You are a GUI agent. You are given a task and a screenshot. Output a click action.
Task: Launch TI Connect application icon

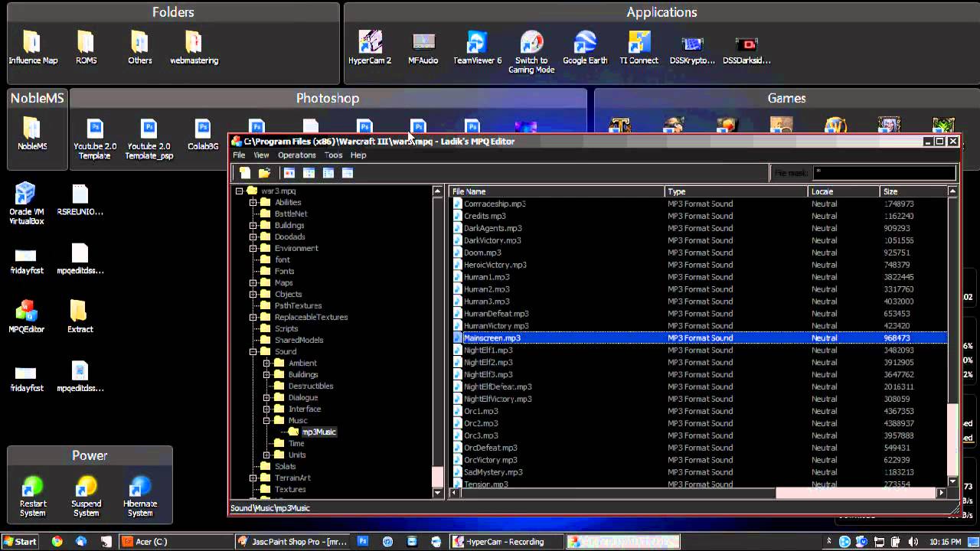[x=639, y=47]
